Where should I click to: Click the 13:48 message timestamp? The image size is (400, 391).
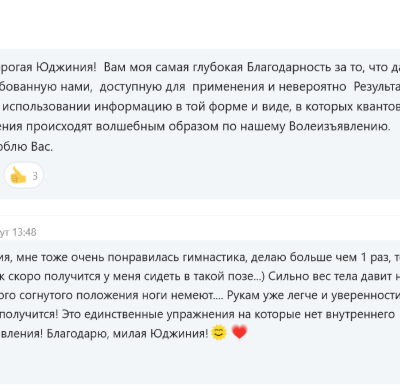click(x=24, y=232)
